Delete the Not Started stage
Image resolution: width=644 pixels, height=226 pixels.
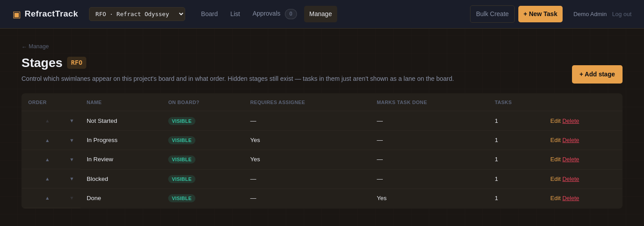571,121
